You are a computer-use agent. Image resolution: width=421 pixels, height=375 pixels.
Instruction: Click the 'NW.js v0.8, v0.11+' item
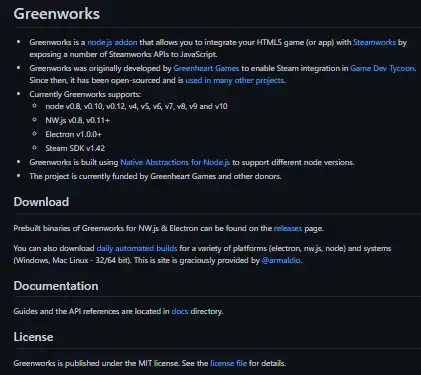click(x=77, y=120)
